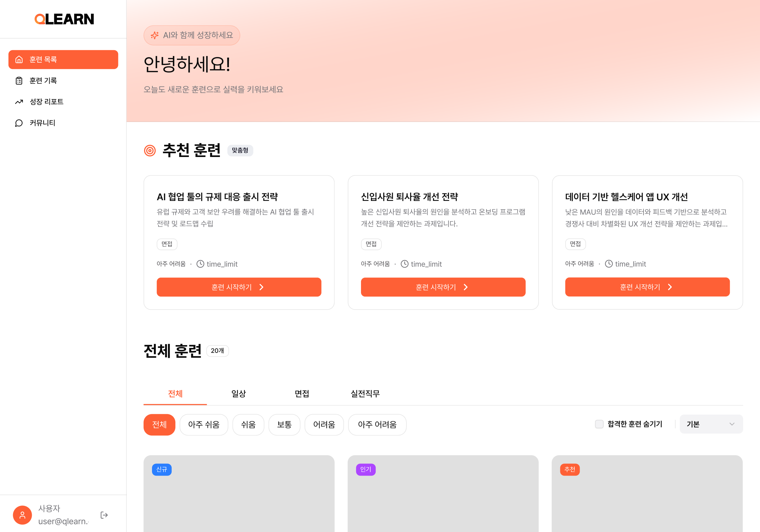Switch to the 실전직무 tab
760x532 pixels.
point(365,394)
